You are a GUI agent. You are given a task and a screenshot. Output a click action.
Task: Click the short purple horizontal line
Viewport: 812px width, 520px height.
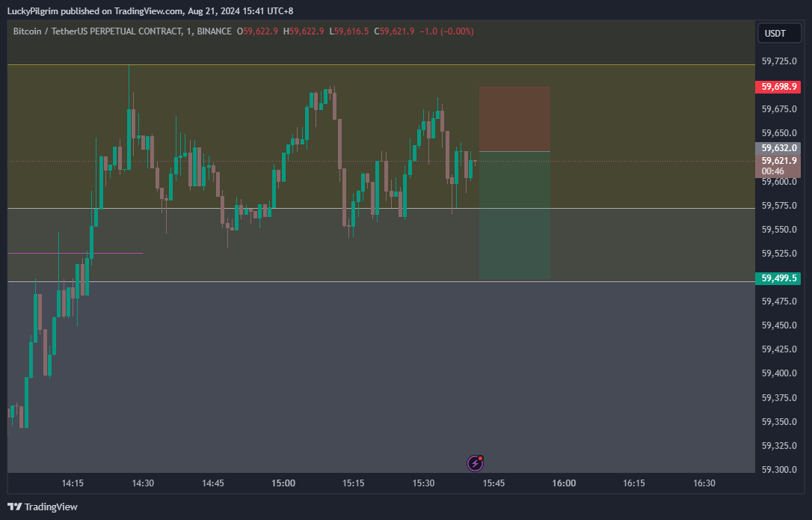[76, 253]
